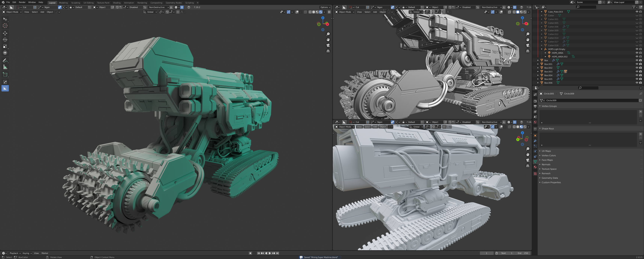
Task: Disable Box.001 in renders via camera icon
Action: [x=640, y=64]
